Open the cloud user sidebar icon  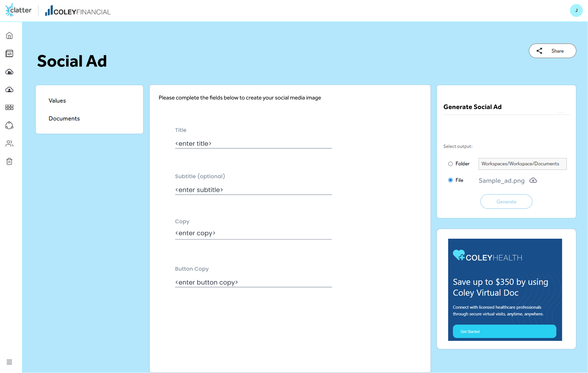pos(9,90)
